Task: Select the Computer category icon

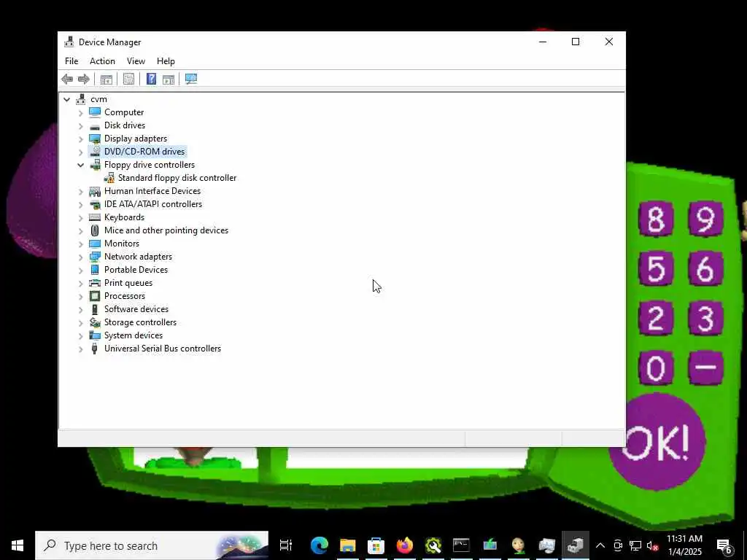Action: coord(95,112)
